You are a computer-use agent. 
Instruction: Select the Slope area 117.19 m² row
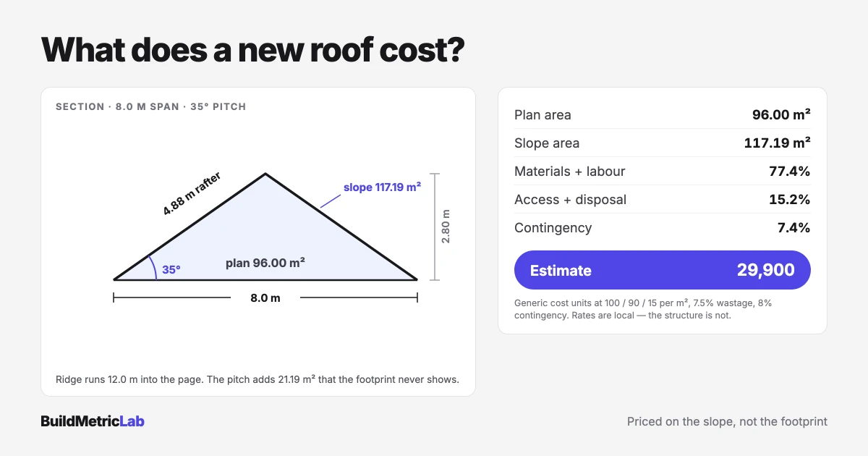662,143
